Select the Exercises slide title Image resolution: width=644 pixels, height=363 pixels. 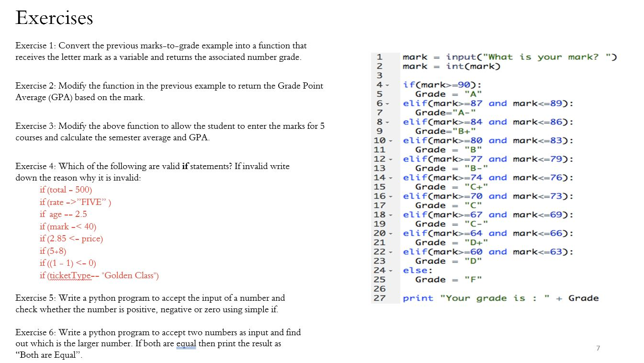point(54,18)
